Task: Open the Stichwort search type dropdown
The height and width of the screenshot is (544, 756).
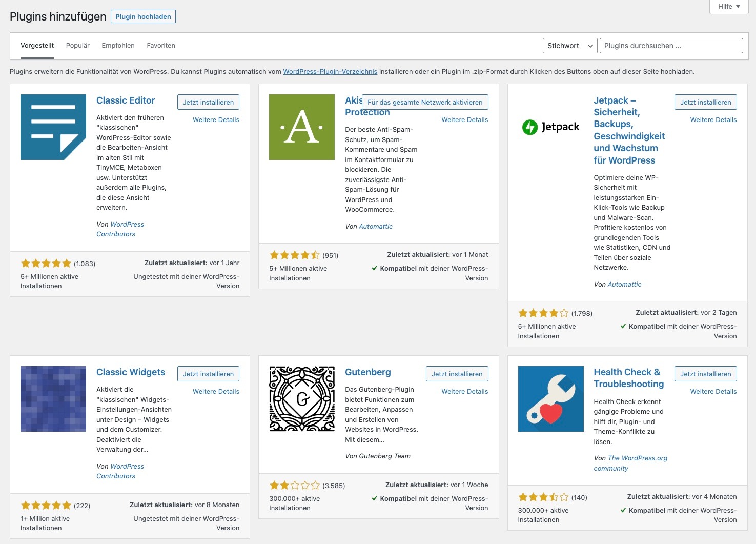Action: tap(570, 46)
